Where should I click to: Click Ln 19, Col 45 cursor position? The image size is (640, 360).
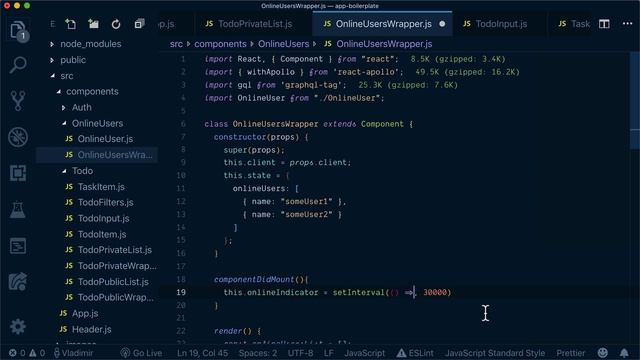click(x=202, y=353)
